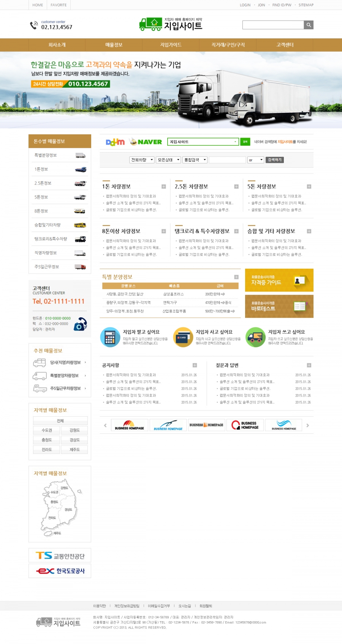Click the plus icon beside 1톤 차량정보
This screenshot has height=644, width=342.
163,187
